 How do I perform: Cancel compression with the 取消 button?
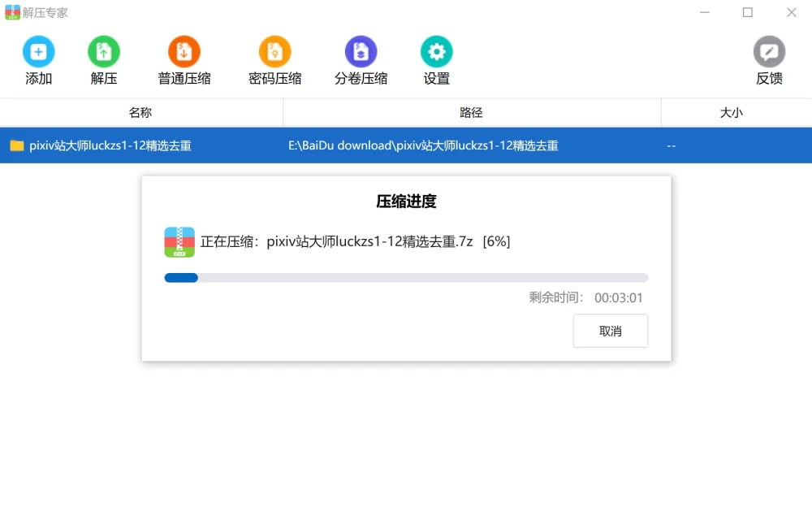610,331
